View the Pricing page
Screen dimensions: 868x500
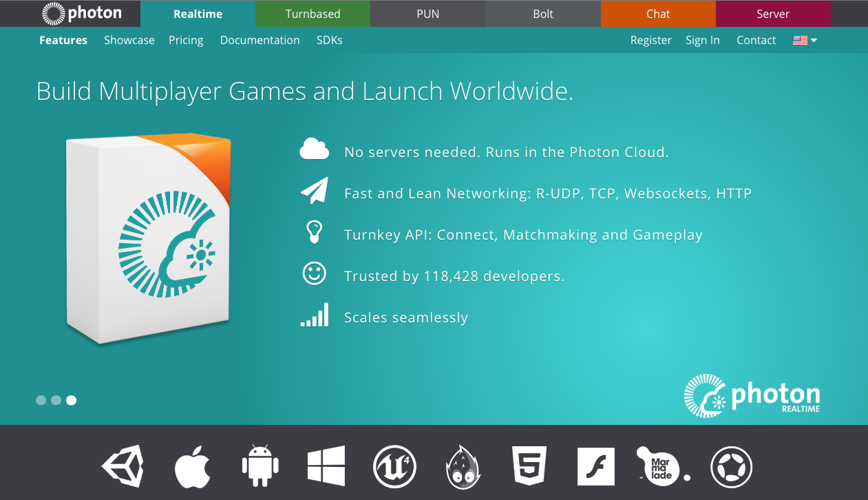pos(186,40)
